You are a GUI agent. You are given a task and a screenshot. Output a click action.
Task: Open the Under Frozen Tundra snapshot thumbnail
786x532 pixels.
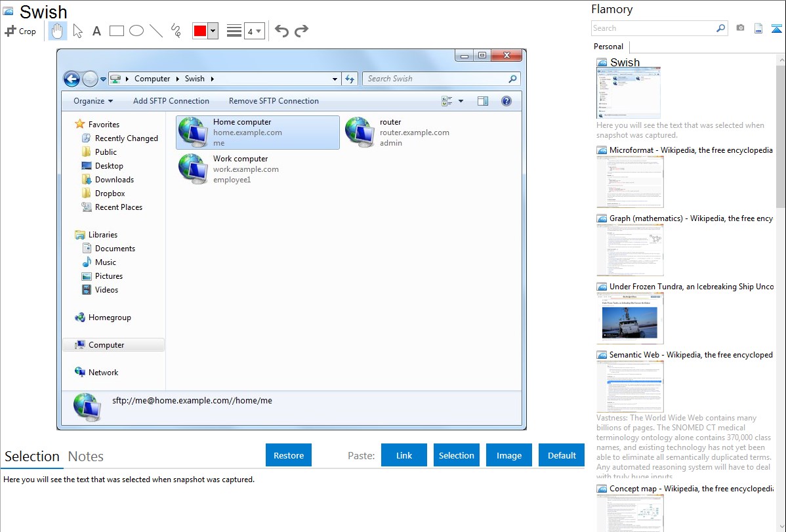(630, 318)
